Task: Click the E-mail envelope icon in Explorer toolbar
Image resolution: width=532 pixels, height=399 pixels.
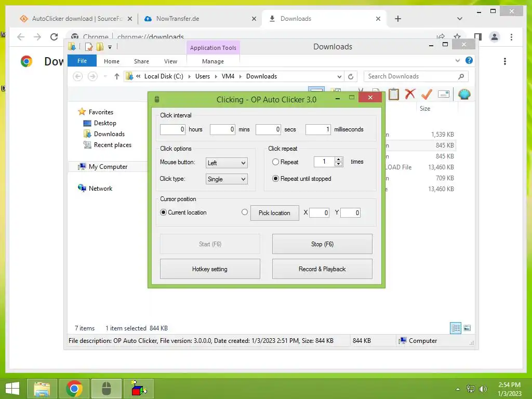Action: point(444,94)
